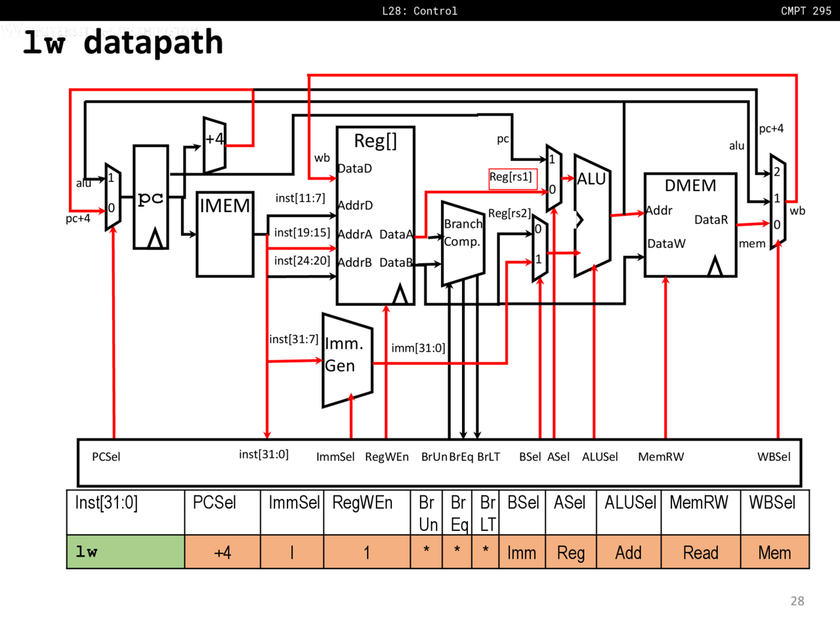Click the L28: Control header text
The width and height of the screenshot is (840, 630).
(x=419, y=10)
